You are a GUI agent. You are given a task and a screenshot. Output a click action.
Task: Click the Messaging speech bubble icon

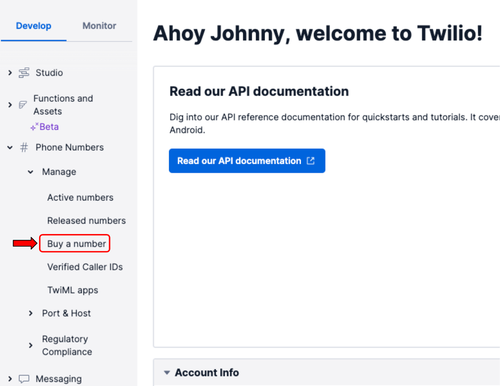(x=24, y=379)
